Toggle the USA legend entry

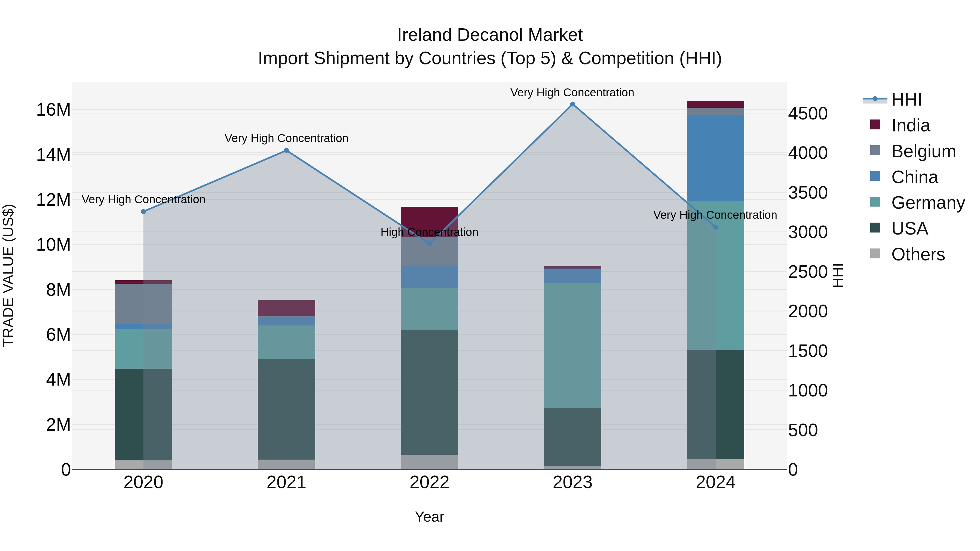[899, 229]
